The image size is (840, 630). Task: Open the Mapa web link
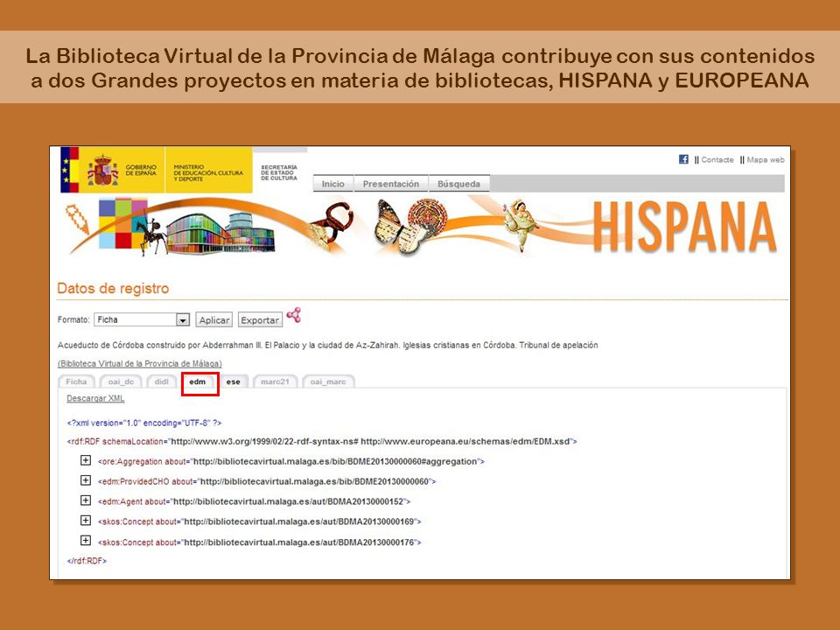(x=766, y=159)
